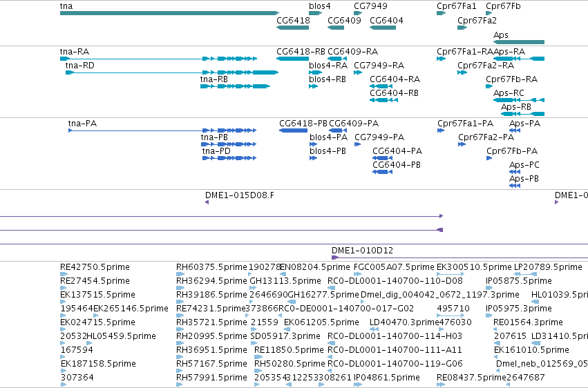Select the Aps-RC transcript
The width and height of the screenshot is (588, 388).
(519, 100)
